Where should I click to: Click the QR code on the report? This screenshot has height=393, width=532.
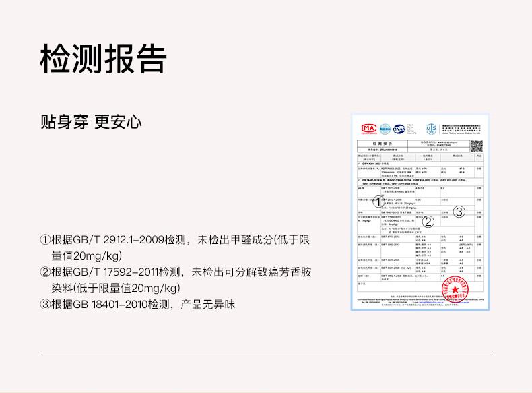point(477,146)
